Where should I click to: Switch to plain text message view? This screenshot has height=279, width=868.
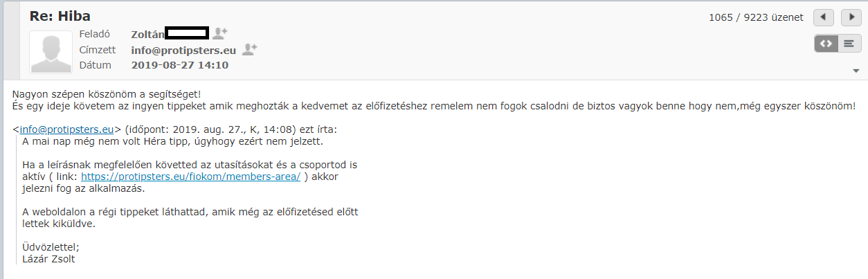pyautogui.click(x=849, y=43)
